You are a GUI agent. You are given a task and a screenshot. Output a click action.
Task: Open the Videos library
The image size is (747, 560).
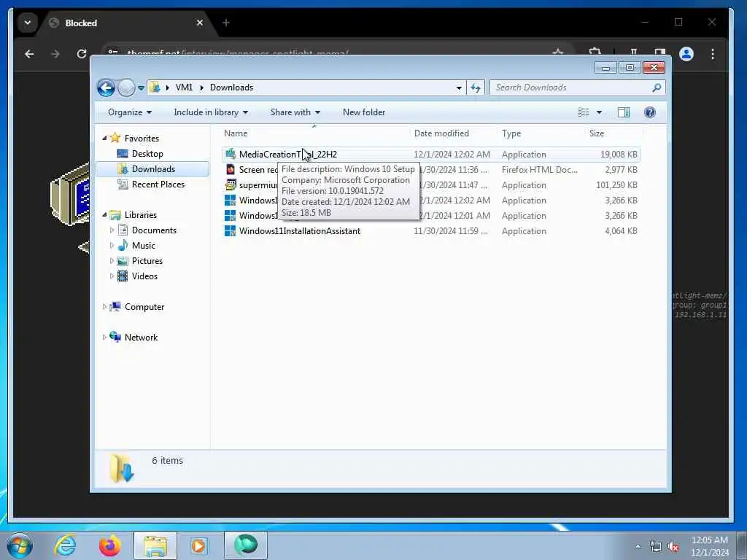point(144,276)
